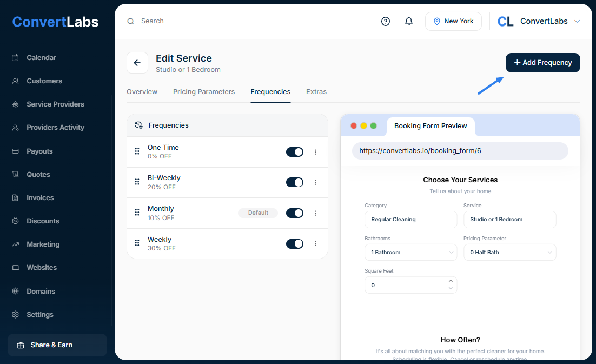Open the notifications bell
Screen dimensions: 596x364
[x=409, y=21]
